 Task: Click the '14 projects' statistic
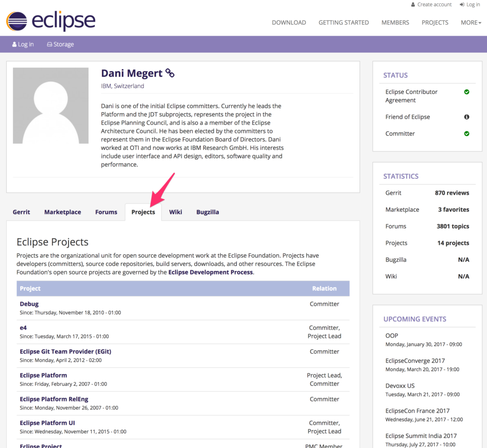pos(453,243)
